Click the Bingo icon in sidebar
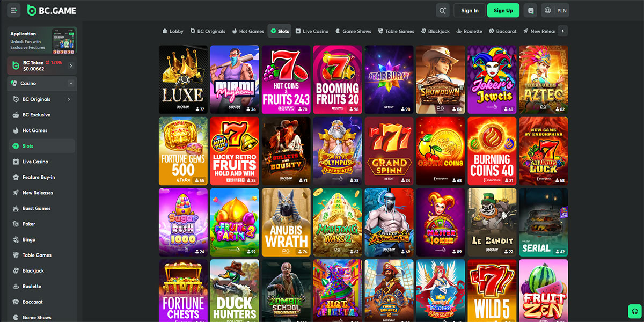 [x=16, y=239]
